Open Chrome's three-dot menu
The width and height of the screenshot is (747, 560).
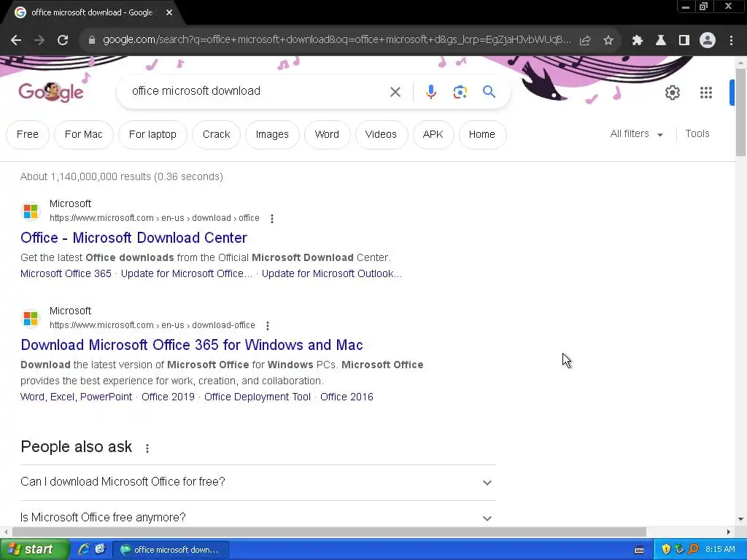pos(731,41)
